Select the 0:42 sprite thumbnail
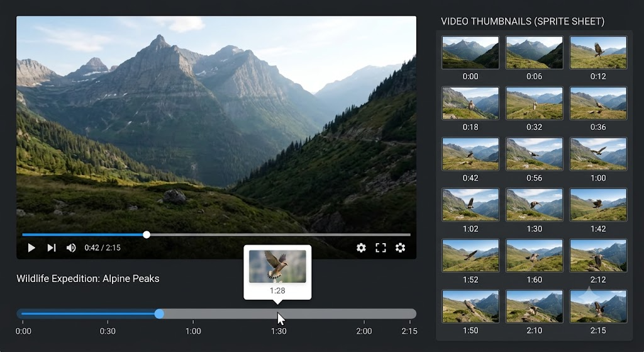 (x=470, y=154)
